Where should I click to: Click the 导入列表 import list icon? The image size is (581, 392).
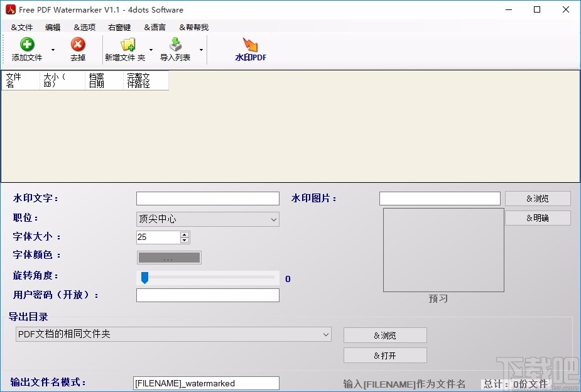coord(176,45)
